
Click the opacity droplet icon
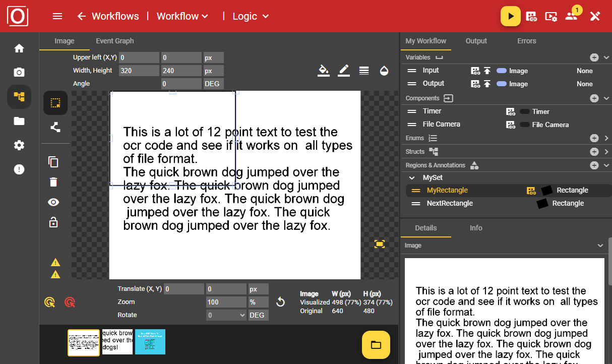tap(384, 71)
